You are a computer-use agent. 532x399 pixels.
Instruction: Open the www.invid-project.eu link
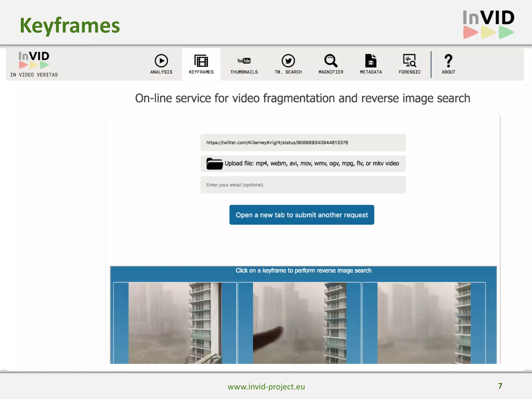click(266, 387)
